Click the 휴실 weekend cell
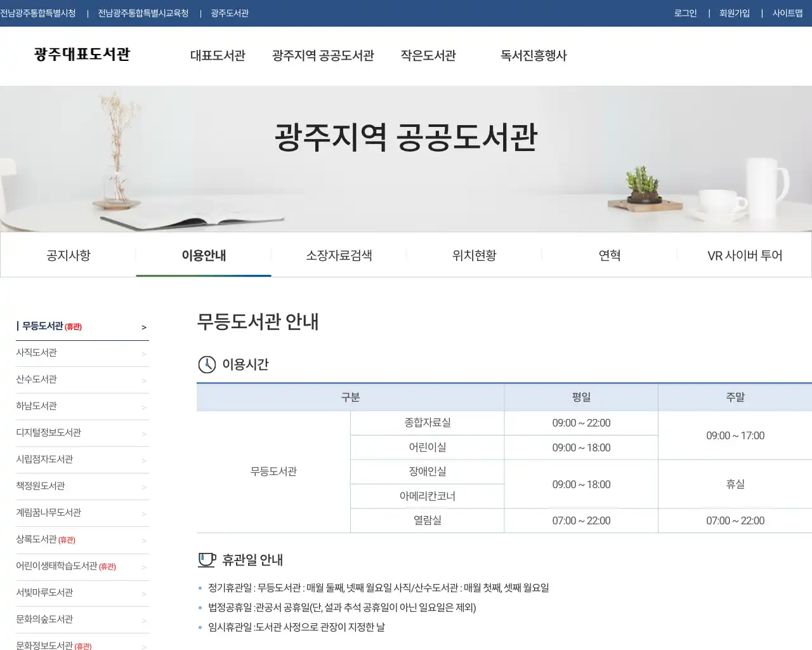Screen dimensions: 812x650 coord(735,484)
